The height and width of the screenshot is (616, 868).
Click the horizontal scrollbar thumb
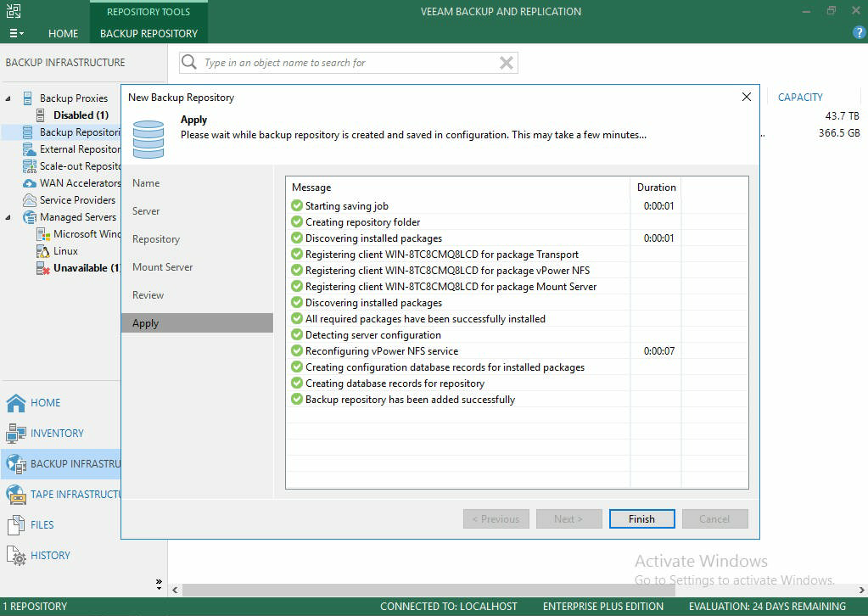428,590
